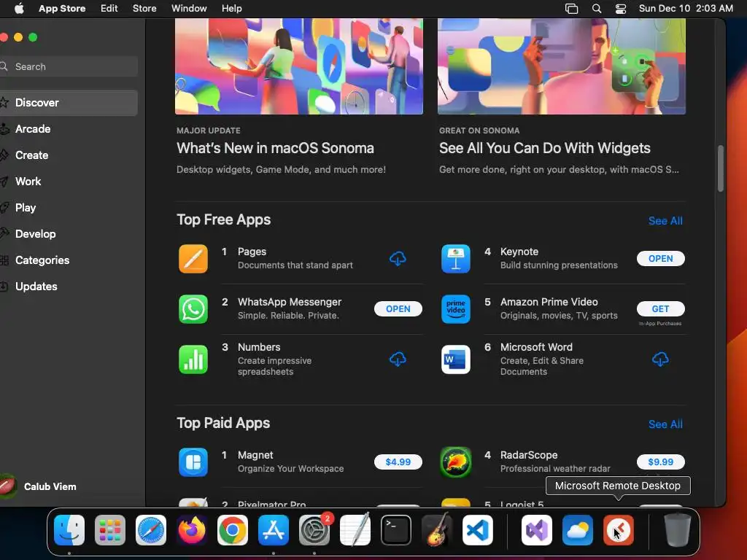
Task: Click the Keynote app icon
Action: pos(455,259)
